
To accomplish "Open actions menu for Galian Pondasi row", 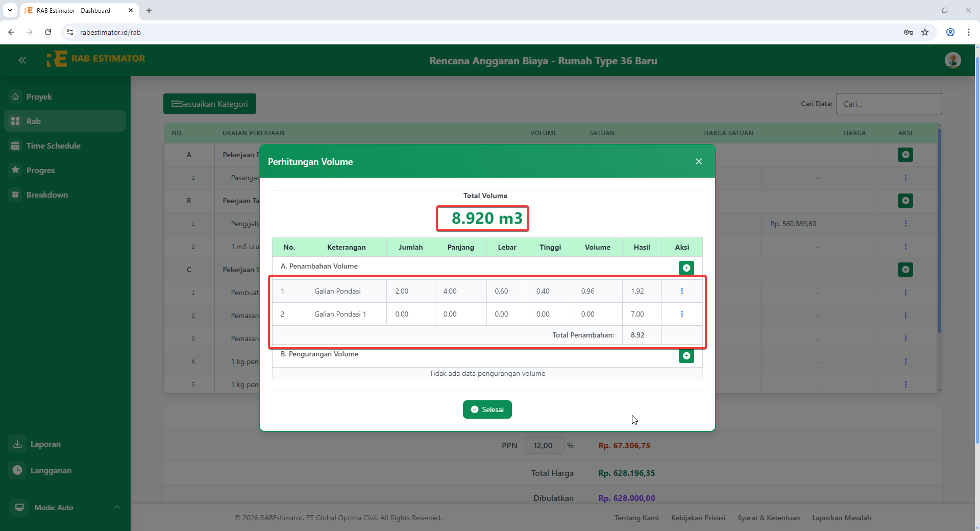I will point(682,291).
